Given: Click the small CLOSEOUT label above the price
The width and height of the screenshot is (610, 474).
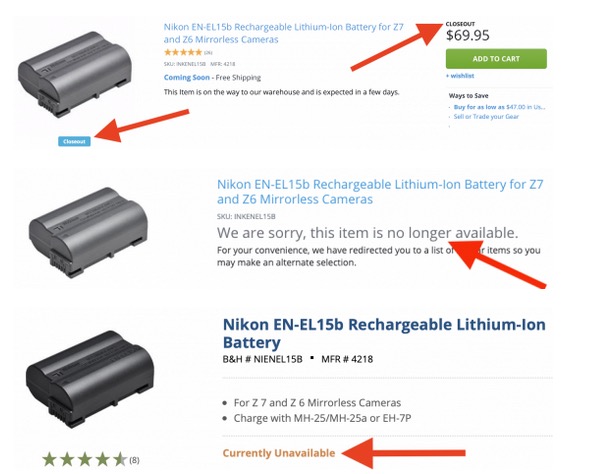Looking at the screenshot, I should point(460,24).
